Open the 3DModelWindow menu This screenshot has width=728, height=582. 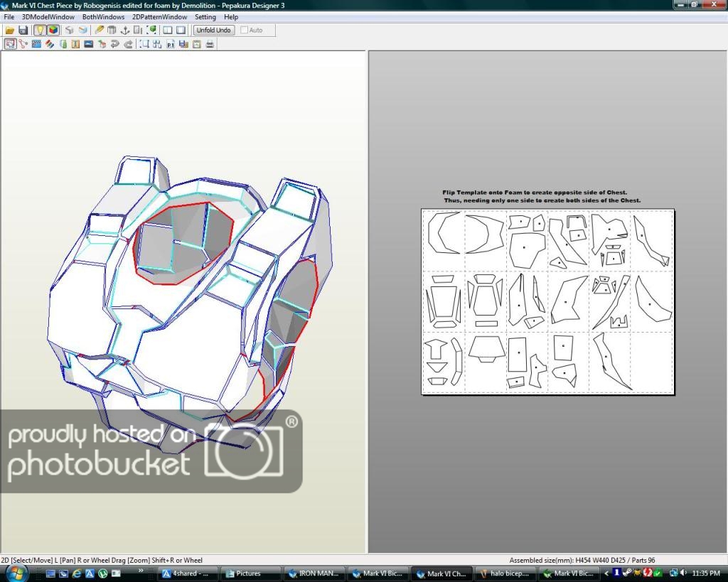[x=48, y=17]
